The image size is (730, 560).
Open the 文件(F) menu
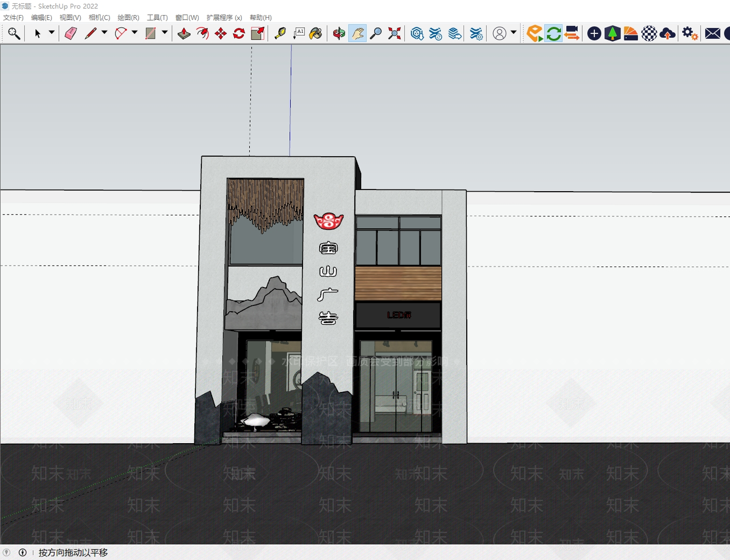(x=13, y=17)
